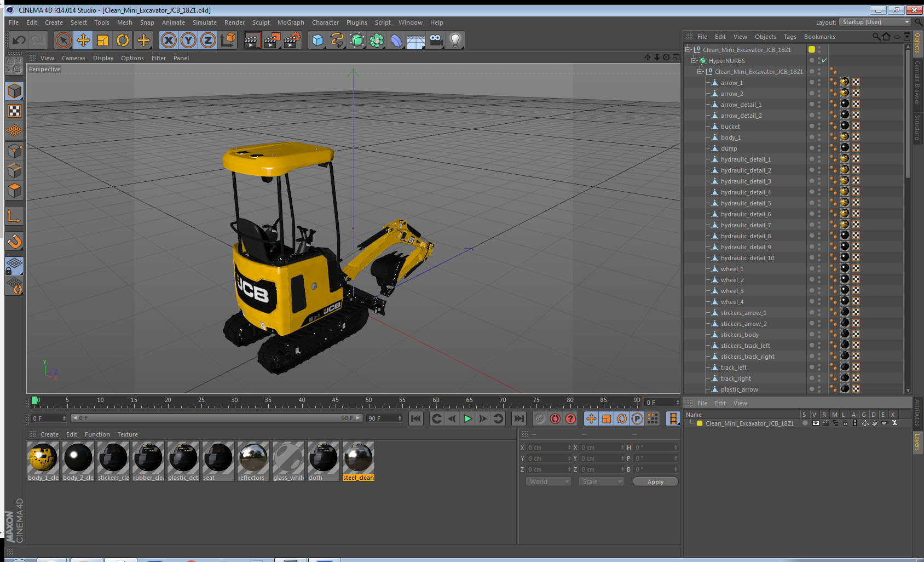Toggle snapping magnet icon
Screen dimensions: 924x562
coord(14,241)
